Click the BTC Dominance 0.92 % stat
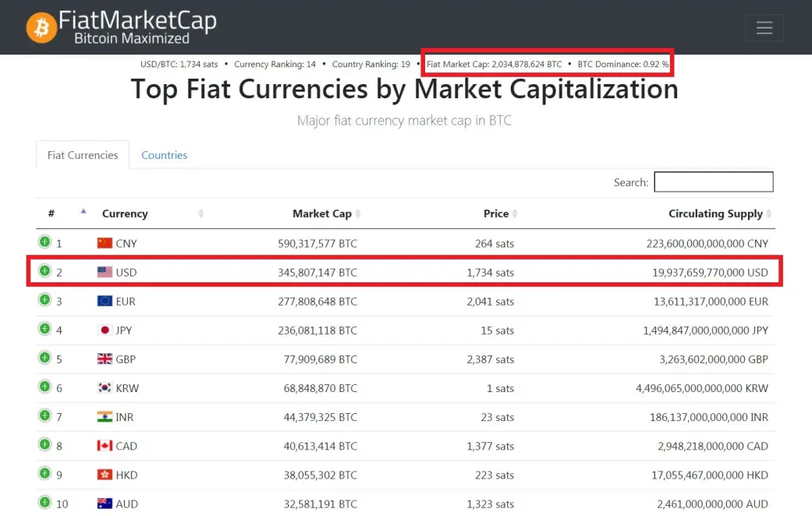The height and width of the screenshot is (516, 812). pos(623,64)
